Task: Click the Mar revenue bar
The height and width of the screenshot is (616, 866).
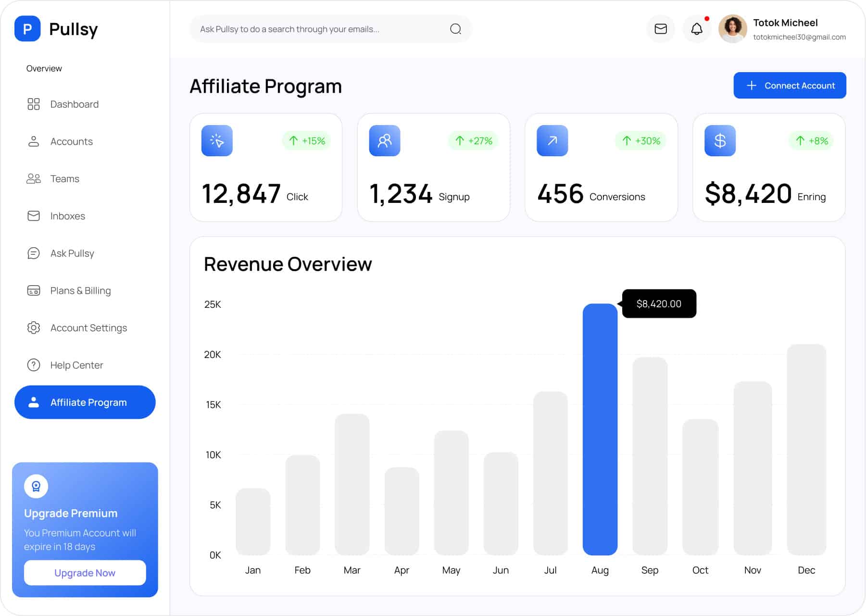Action: point(352,484)
